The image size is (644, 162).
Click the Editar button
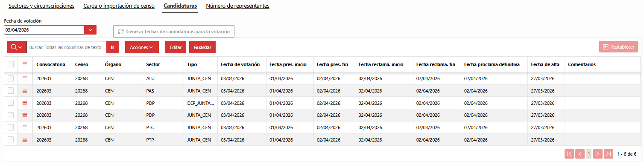coord(176,47)
